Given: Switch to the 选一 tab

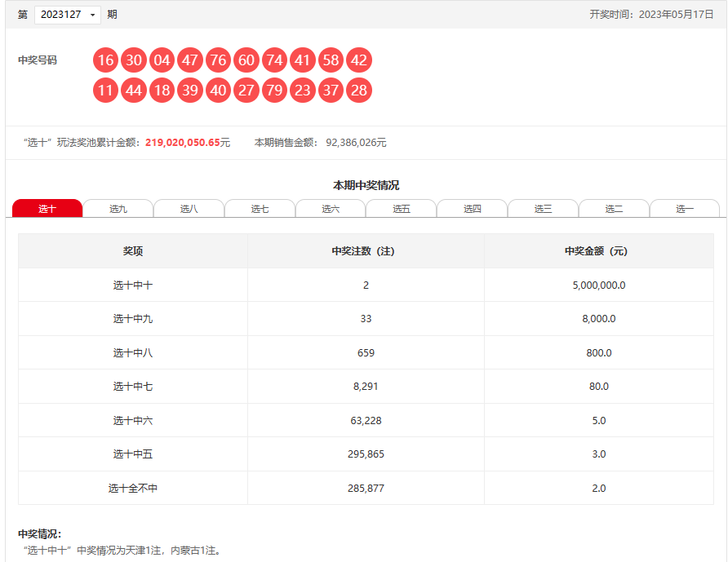Looking at the screenshot, I should (685, 209).
